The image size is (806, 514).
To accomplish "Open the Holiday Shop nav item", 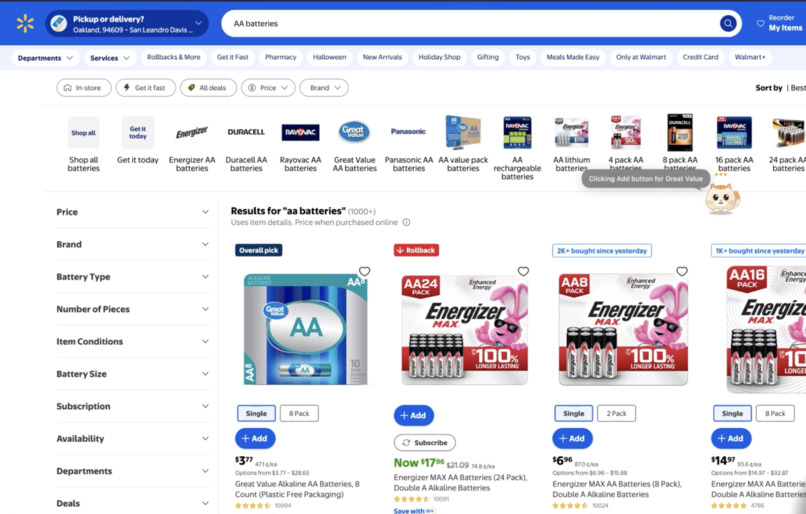I will pos(439,57).
